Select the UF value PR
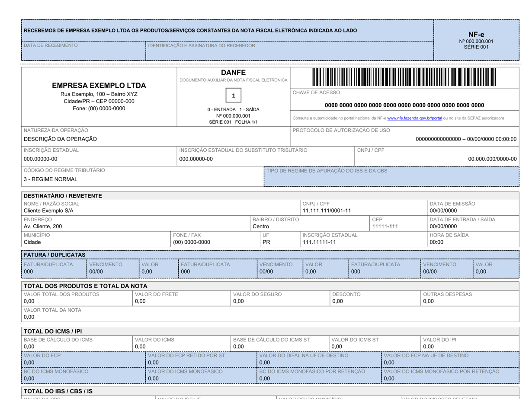The image size is (532, 399). 266,242
